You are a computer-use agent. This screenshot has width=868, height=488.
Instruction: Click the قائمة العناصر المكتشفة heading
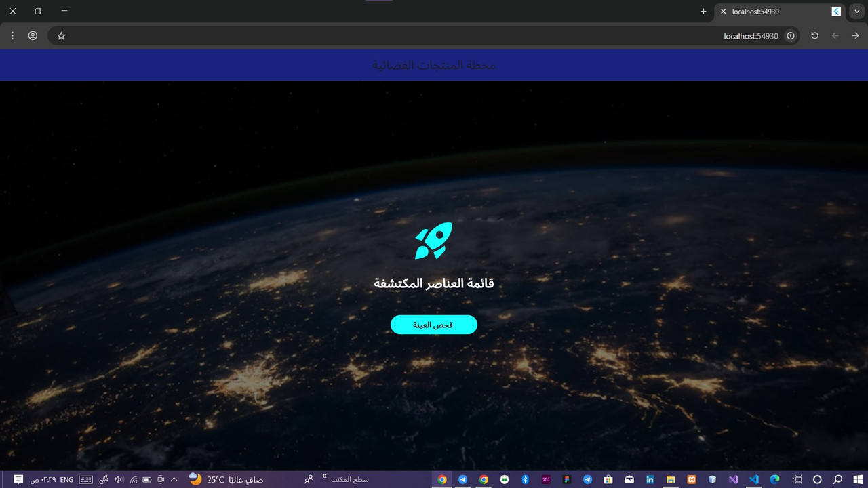[x=434, y=283]
